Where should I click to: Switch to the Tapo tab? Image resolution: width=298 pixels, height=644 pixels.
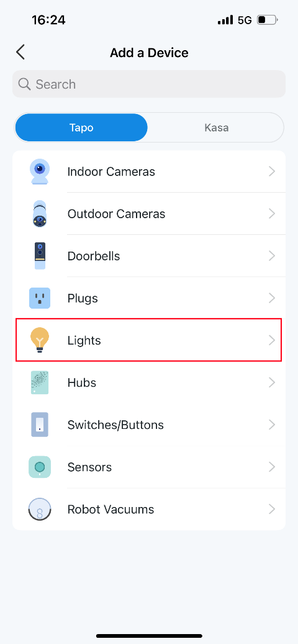(81, 128)
